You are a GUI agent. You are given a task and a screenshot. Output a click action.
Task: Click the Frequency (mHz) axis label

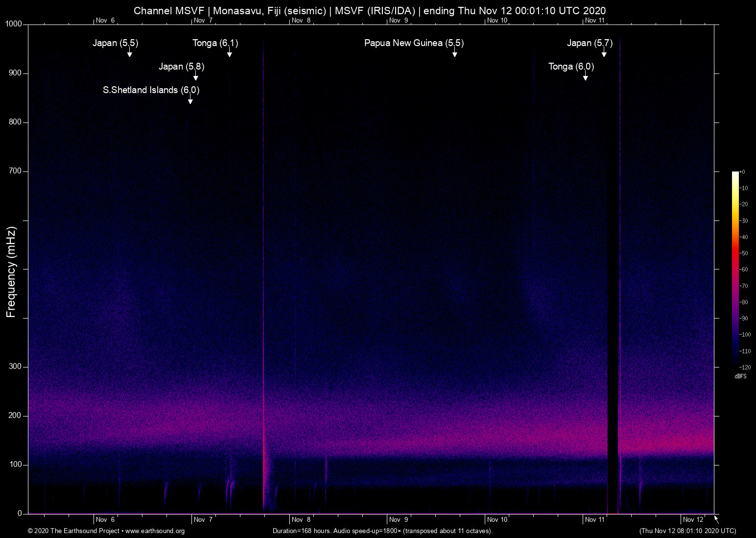click(x=11, y=272)
